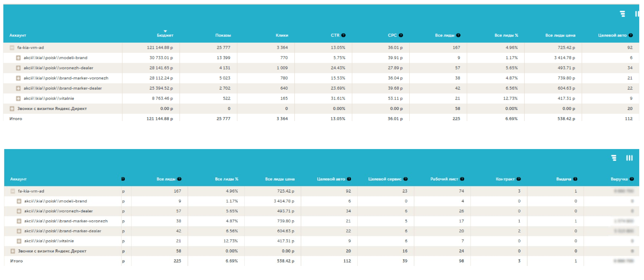This screenshot has height=280, width=644.
Task: Click the Клики column header
Action: tap(282, 35)
